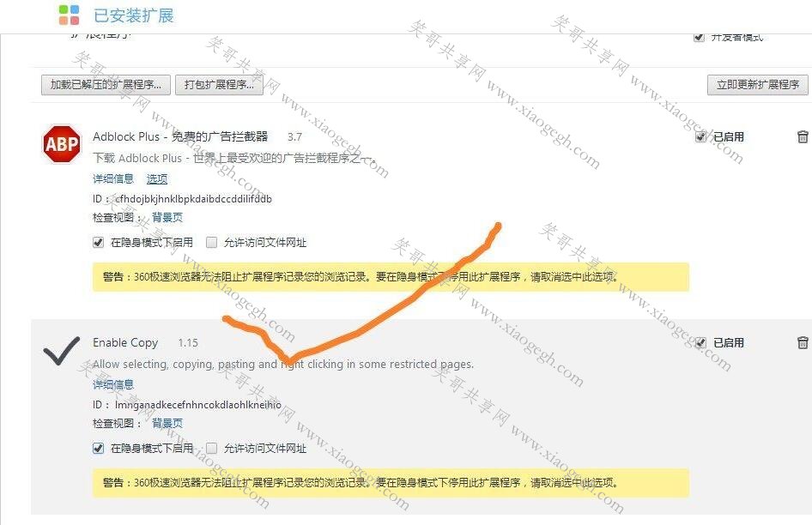Screen dimensions: 812x525
Task: Check 允许访问文件网址 for Enable Copy
Action: (211, 448)
